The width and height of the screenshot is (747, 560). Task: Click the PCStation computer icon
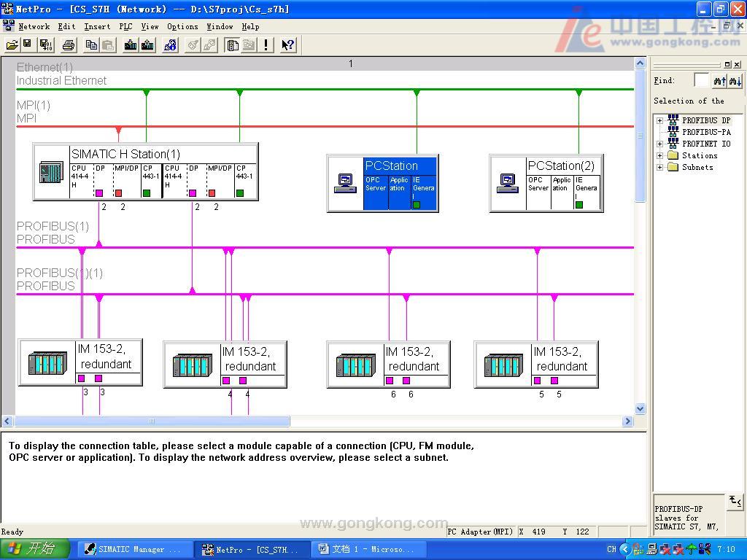(345, 183)
